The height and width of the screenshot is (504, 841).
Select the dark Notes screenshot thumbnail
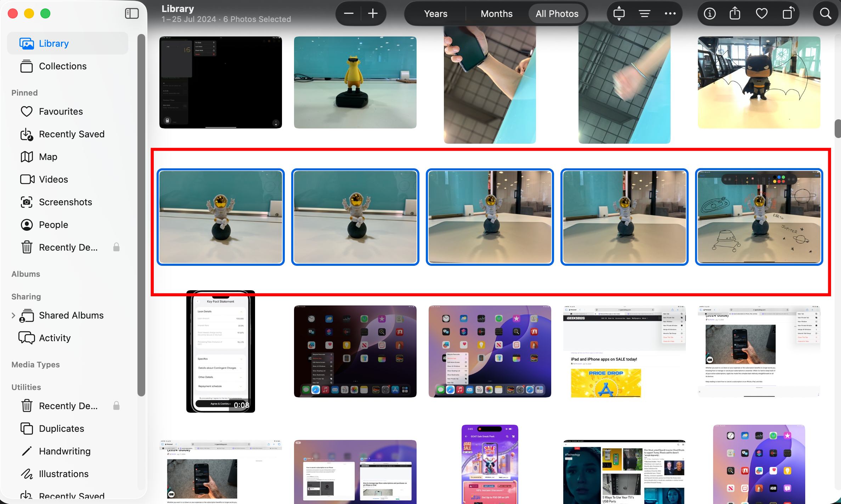[x=221, y=82]
